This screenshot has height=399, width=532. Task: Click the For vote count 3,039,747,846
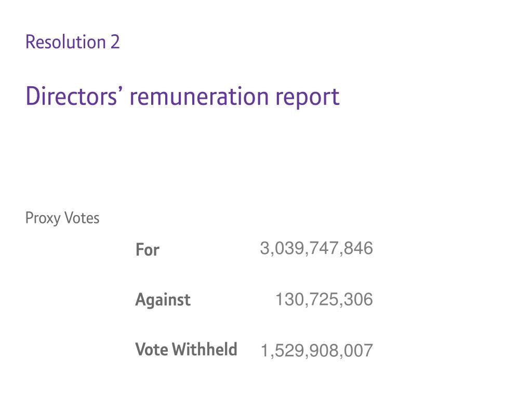tap(316, 249)
